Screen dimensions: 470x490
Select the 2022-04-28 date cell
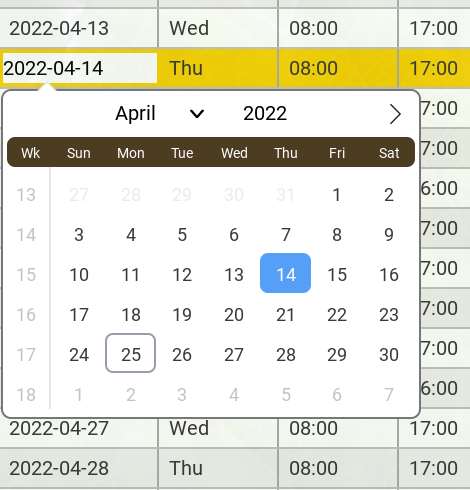79,468
